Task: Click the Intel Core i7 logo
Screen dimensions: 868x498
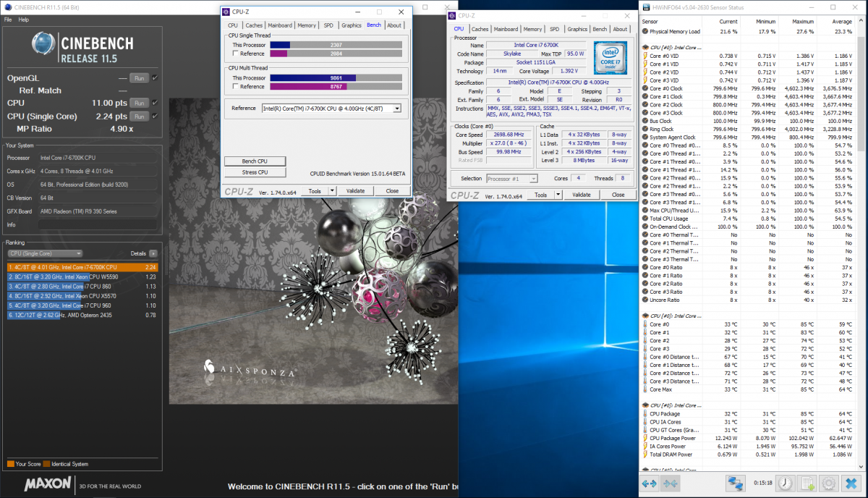Action: click(x=611, y=59)
